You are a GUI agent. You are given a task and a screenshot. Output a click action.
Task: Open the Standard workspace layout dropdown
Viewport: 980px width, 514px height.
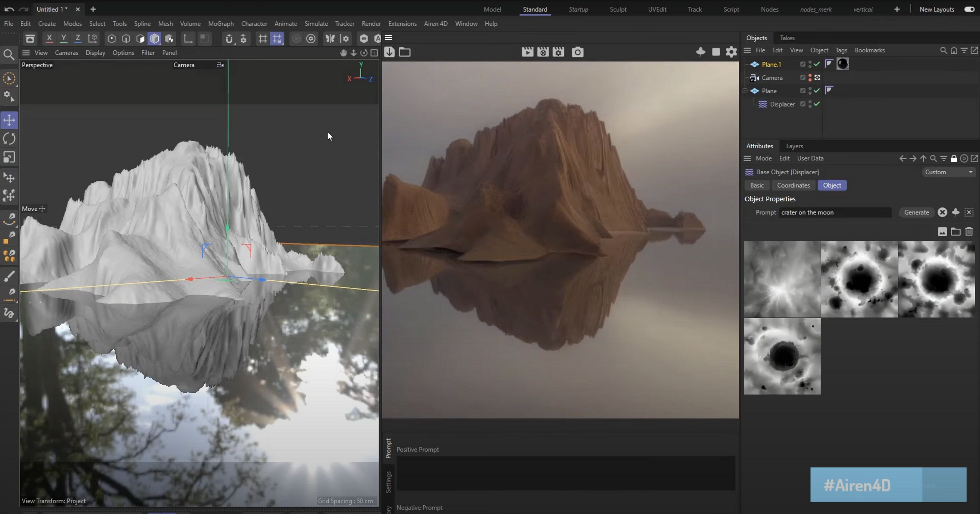[x=535, y=9]
